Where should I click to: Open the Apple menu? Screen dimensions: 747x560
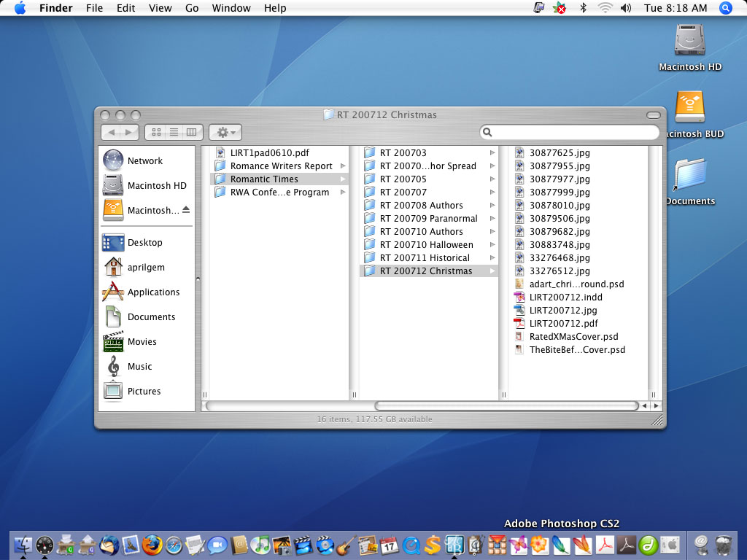pyautogui.click(x=20, y=8)
